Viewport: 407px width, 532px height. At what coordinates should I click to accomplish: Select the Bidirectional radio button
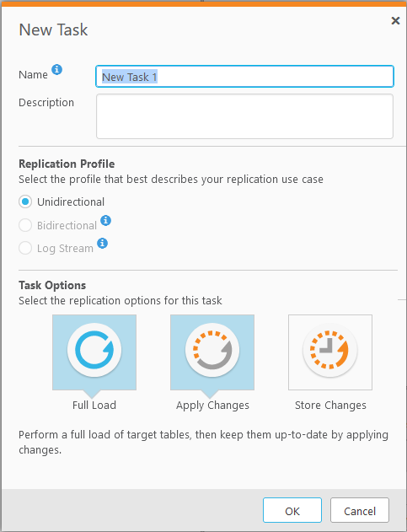pyautogui.click(x=25, y=225)
